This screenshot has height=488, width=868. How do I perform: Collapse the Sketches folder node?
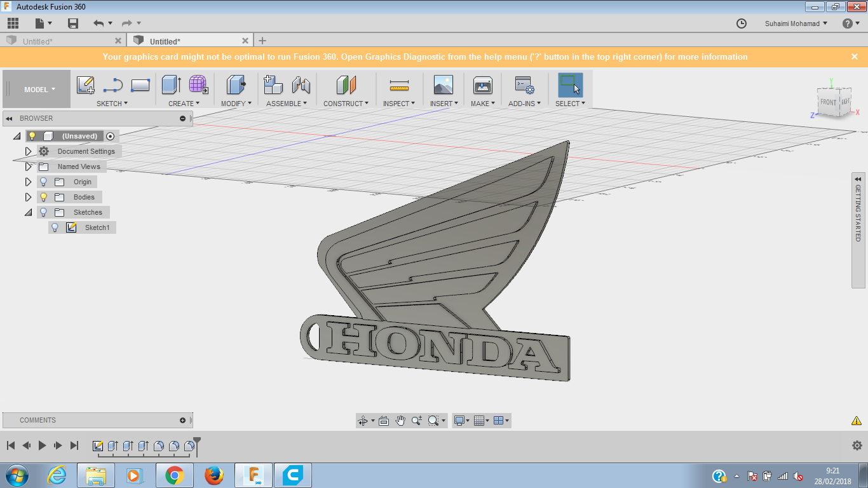click(x=28, y=212)
